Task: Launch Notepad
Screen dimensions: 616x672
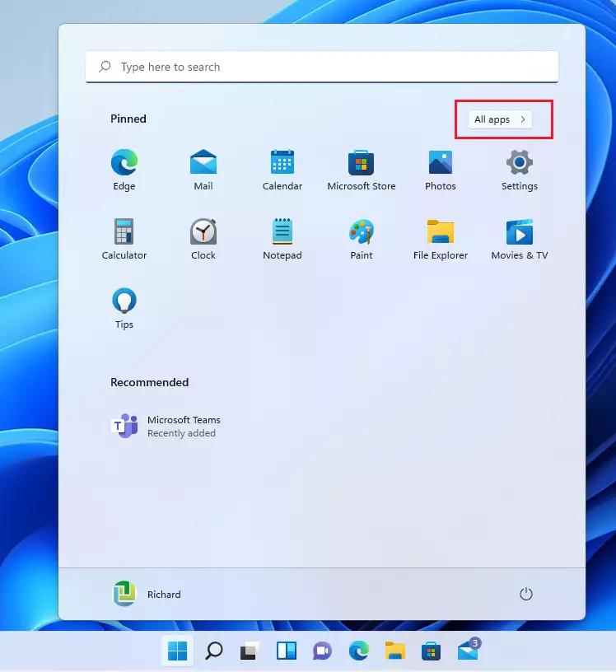Action: [282, 239]
